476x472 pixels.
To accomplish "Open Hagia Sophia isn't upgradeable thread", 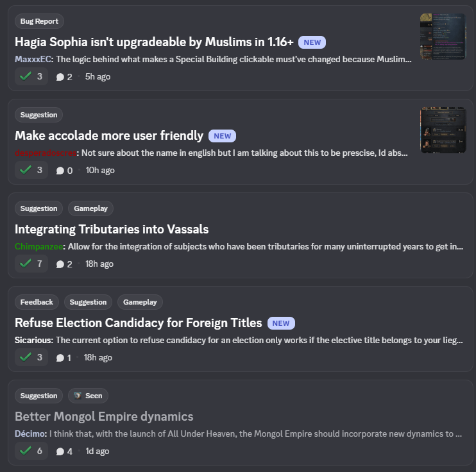I will click(x=154, y=42).
